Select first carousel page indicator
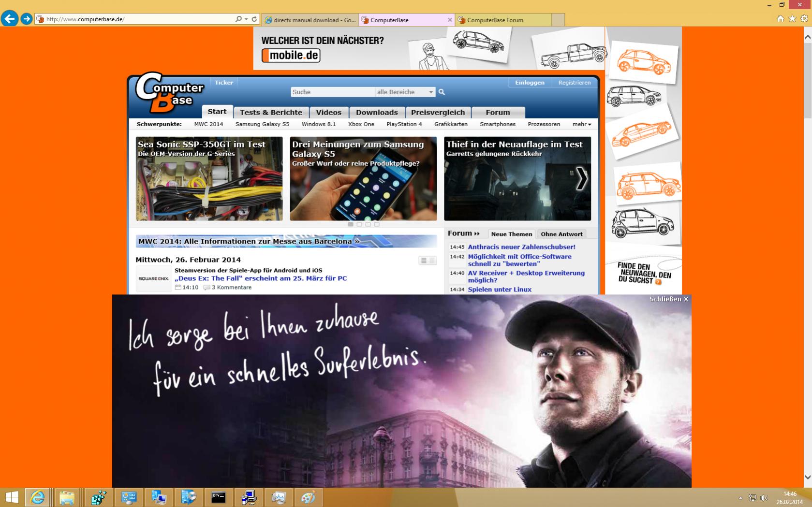812x507 pixels. point(351,224)
